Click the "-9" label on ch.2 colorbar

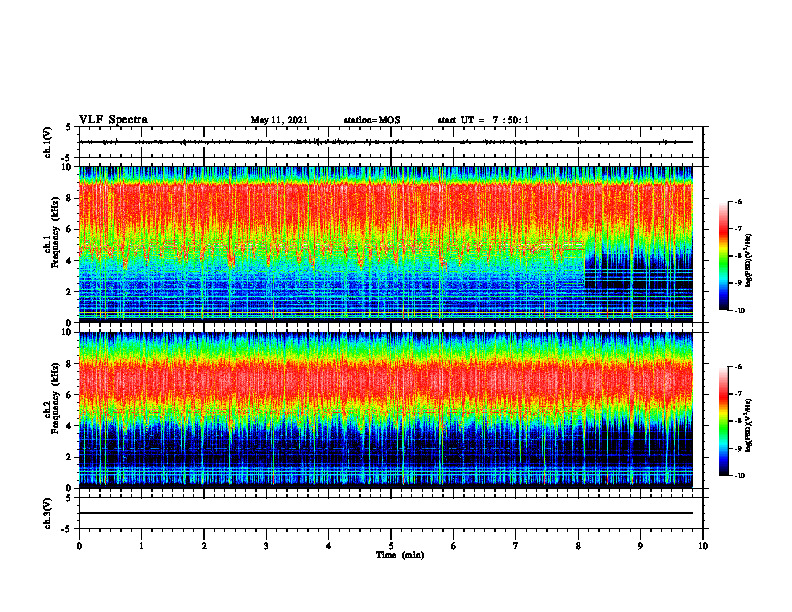(x=738, y=448)
